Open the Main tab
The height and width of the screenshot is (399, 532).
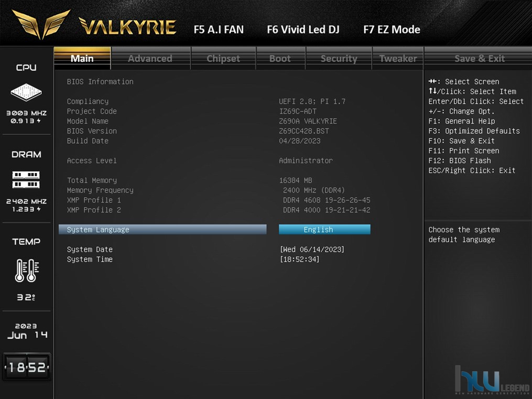(82, 58)
